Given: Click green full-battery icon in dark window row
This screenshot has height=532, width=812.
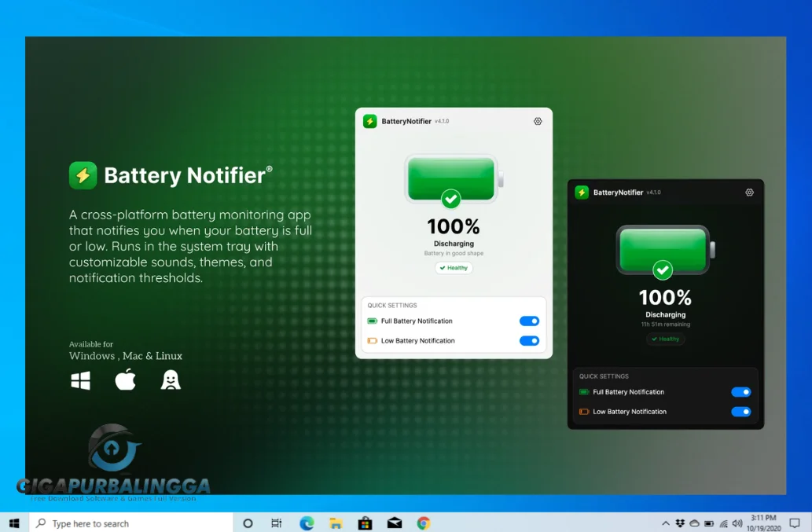Looking at the screenshot, I should click(584, 392).
